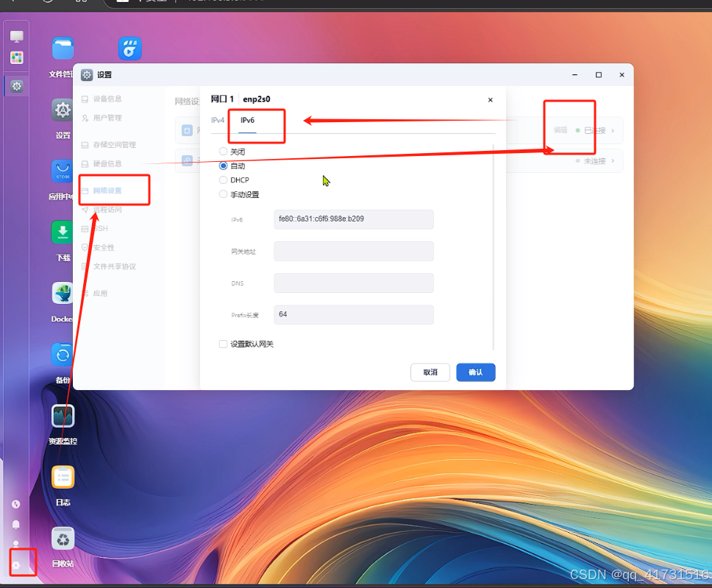Image resolution: width=712 pixels, height=588 pixels.
Task: Open 硬盘信息 in the settings sidebar
Action: [x=107, y=164]
